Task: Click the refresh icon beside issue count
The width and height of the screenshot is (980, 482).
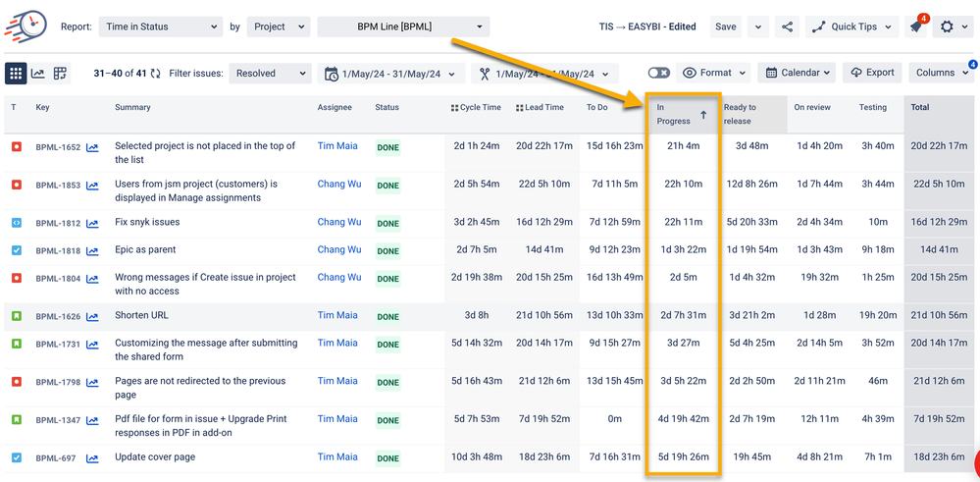Action: [155, 74]
